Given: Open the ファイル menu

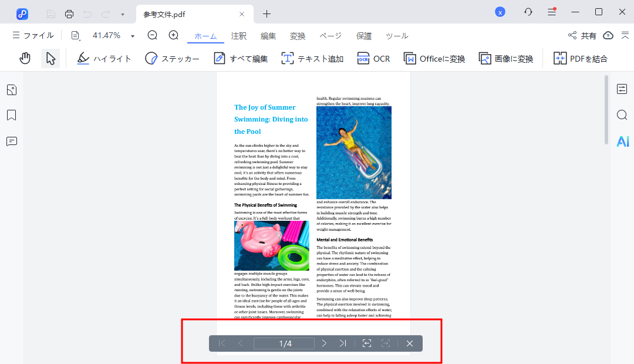Looking at the screenshot, I should coord(33,36).
